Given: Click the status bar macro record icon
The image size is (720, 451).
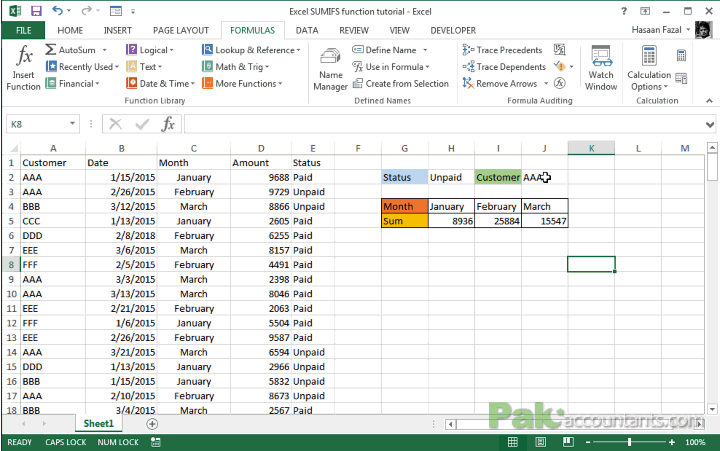Looking at the screenshot, I should [x=156, y=442].
